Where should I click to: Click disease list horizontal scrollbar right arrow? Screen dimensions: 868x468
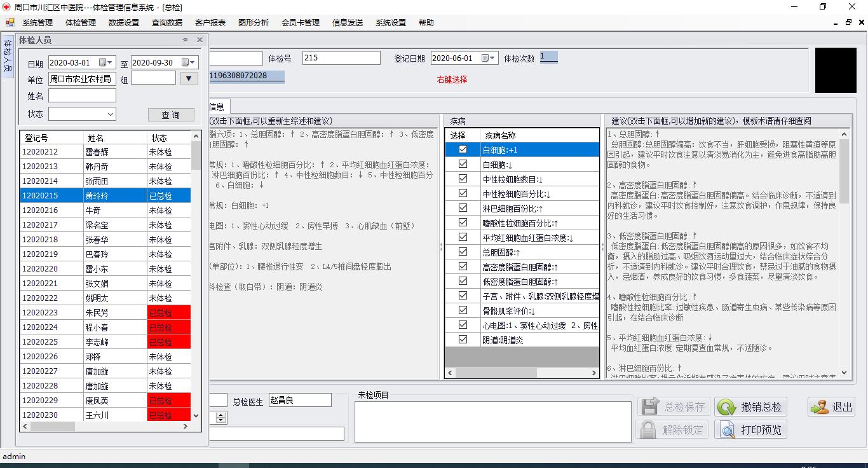594,373
